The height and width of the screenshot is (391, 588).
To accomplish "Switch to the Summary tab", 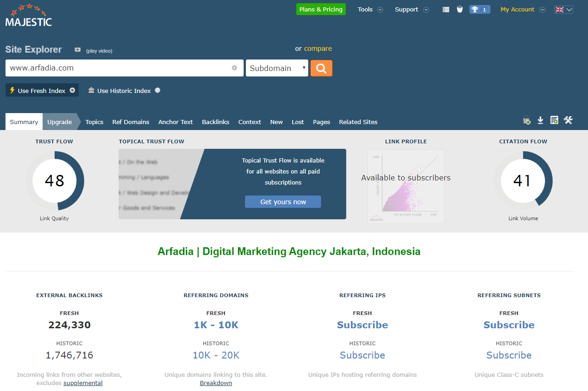I will [x=24, y=122].
